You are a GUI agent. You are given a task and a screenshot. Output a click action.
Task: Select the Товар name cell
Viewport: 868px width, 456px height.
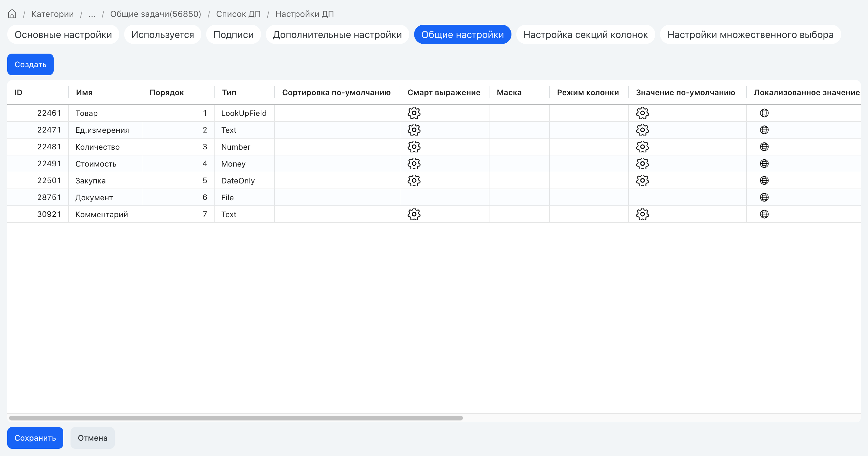(x=105, y=113)
